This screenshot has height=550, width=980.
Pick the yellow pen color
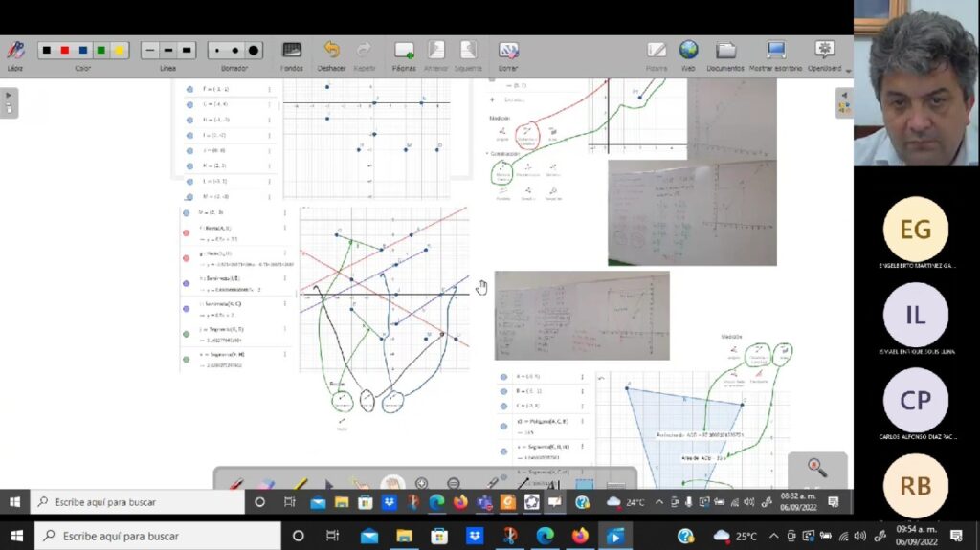tap(119, 51)
